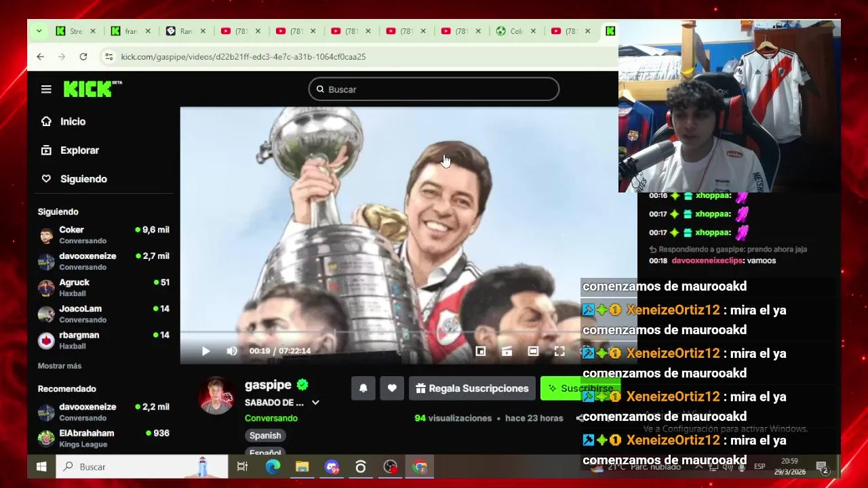Open site information icon in address bar
Viewport: 868px width, 488px height.
click(108, 57)
